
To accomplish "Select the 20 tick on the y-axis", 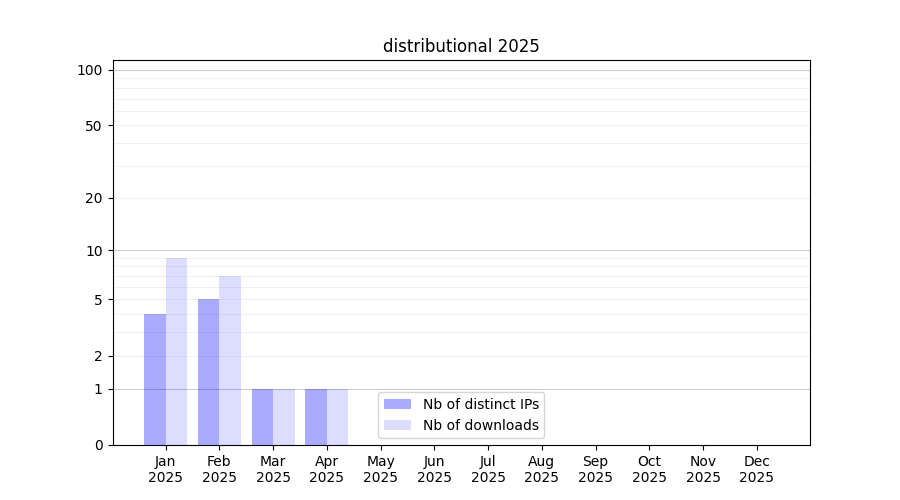I will pos(93,198).
